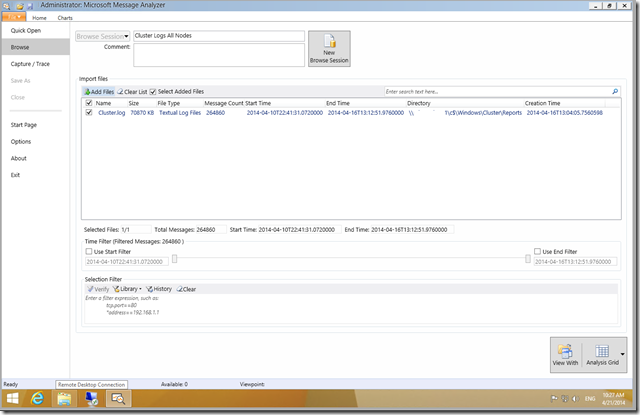The image size is (640, 415).
Task: Enable the Use End Filter checkbox
Action: [x=538, y=251]
